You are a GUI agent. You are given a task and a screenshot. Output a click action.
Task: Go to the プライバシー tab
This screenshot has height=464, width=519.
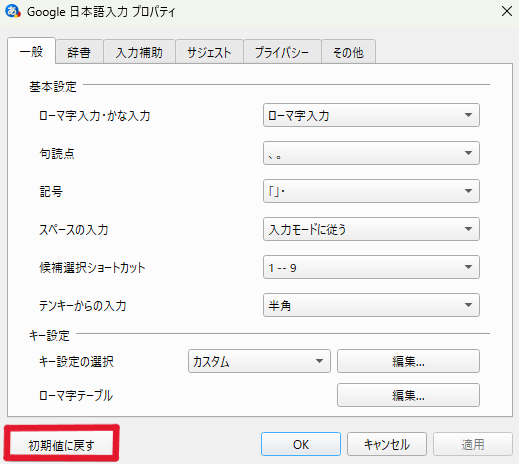pos(282,52)
